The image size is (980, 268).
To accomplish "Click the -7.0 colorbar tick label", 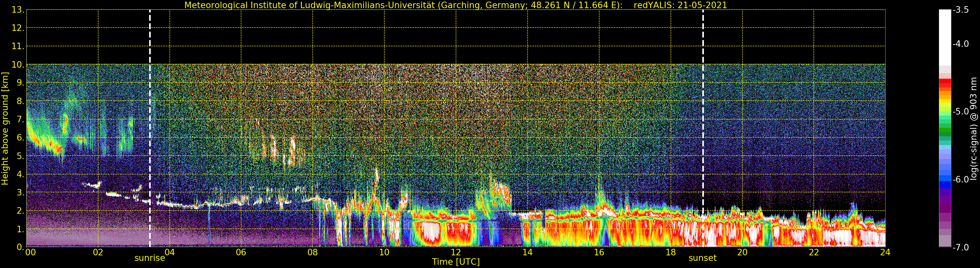I will click(960, 248).
